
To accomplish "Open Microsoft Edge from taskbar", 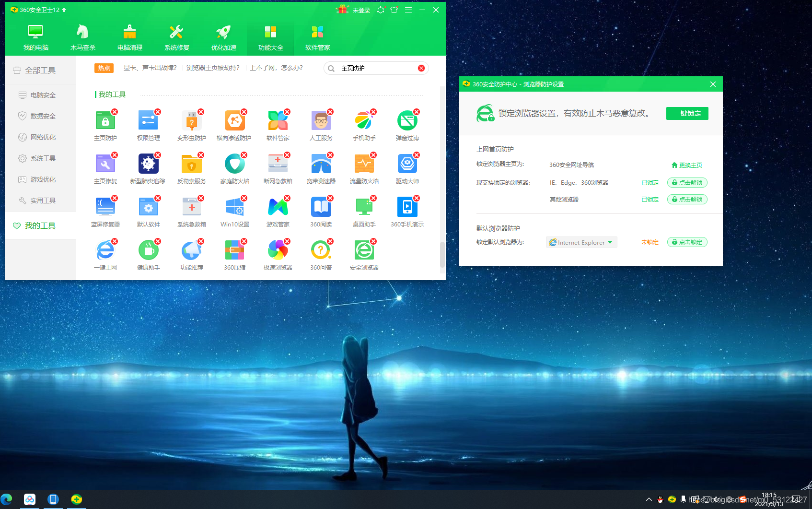I will click(x=7, y=499).
